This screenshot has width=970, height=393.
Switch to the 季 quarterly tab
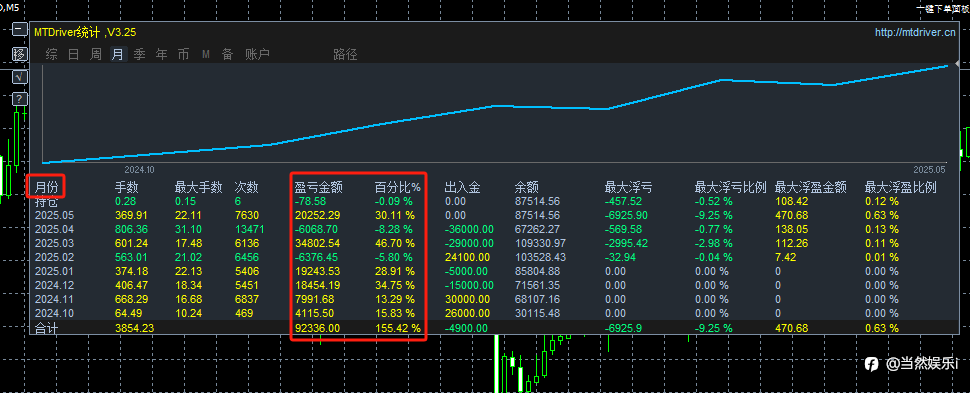140,54
